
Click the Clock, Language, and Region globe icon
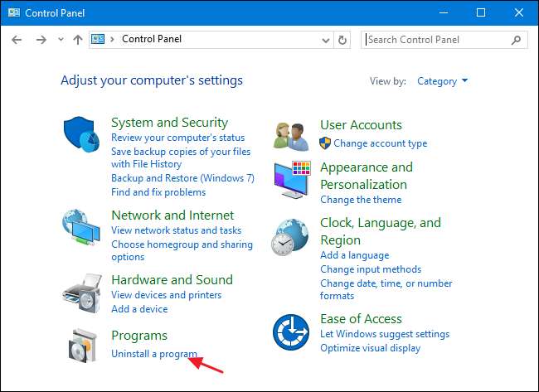(x=292, y=237)
